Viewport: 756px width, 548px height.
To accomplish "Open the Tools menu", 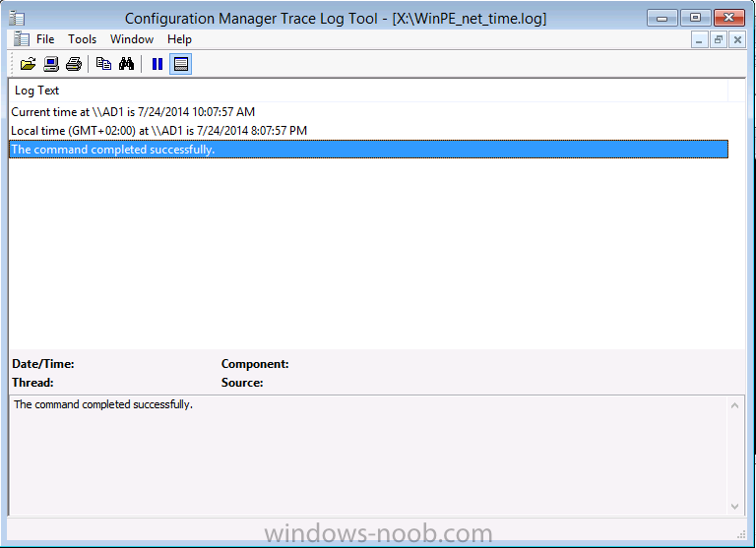I will pyautogui.click(x=82, y=39).
